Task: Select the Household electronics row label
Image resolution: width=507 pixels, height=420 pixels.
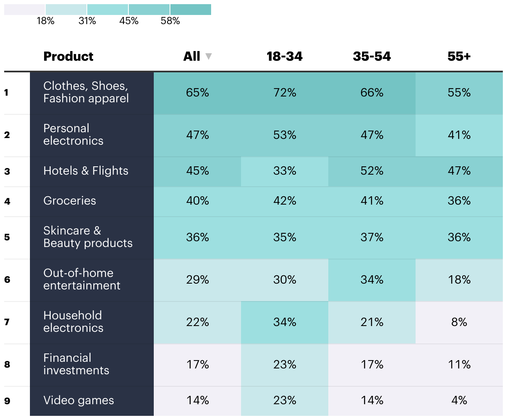Action: [x=73, y=322]
